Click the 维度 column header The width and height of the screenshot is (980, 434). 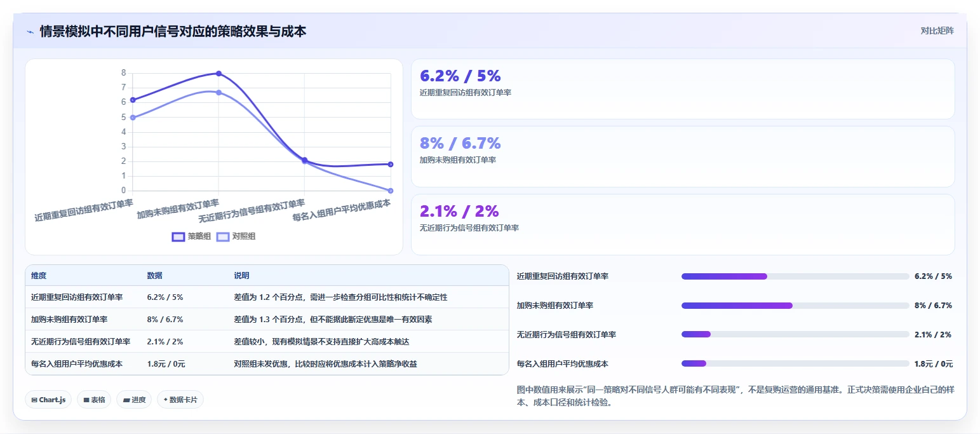tap(39, 276)
